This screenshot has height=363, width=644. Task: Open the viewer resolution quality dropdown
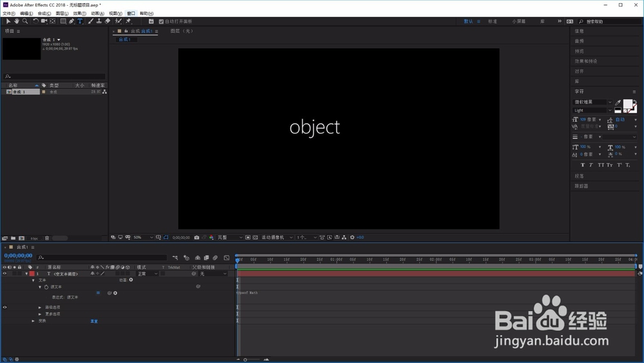(x=230, y=237)
